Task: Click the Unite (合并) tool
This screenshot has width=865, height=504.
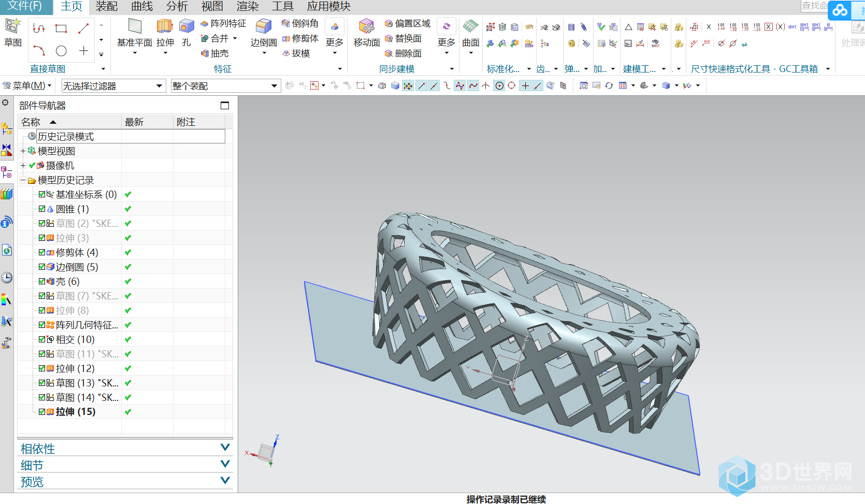Action: coord(214,38)
